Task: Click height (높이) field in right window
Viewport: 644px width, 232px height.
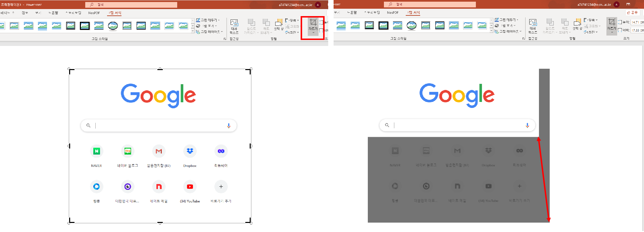Action: click(x=637, y=22)
